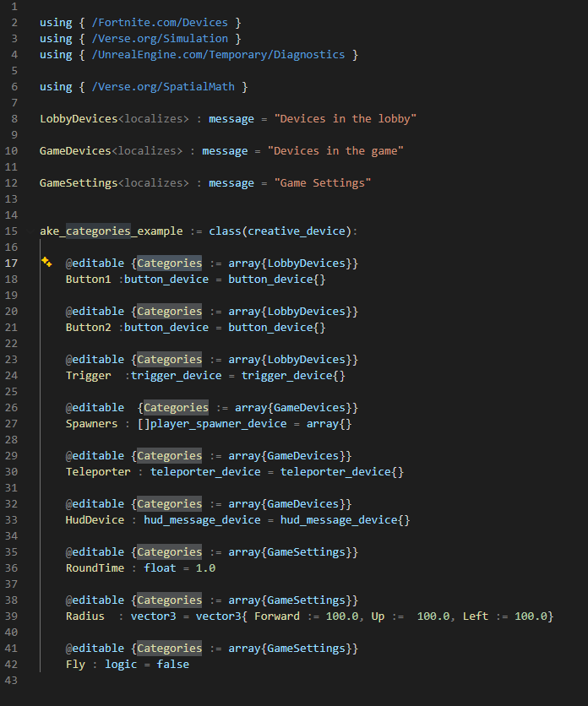Screen dimensions: 588x706
Task: Click the /Verse.org/SpatialMath module path
Action: (x=163, y=87)
